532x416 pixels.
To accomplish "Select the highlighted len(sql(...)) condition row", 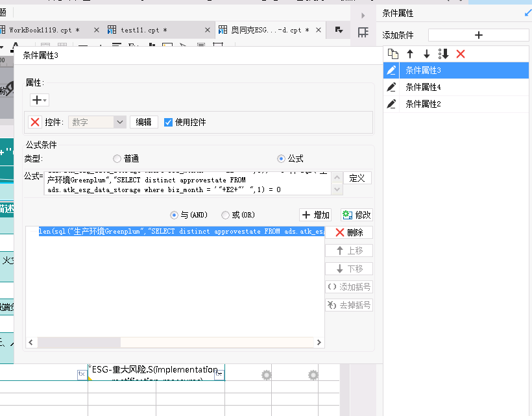I will pos(181,232).
